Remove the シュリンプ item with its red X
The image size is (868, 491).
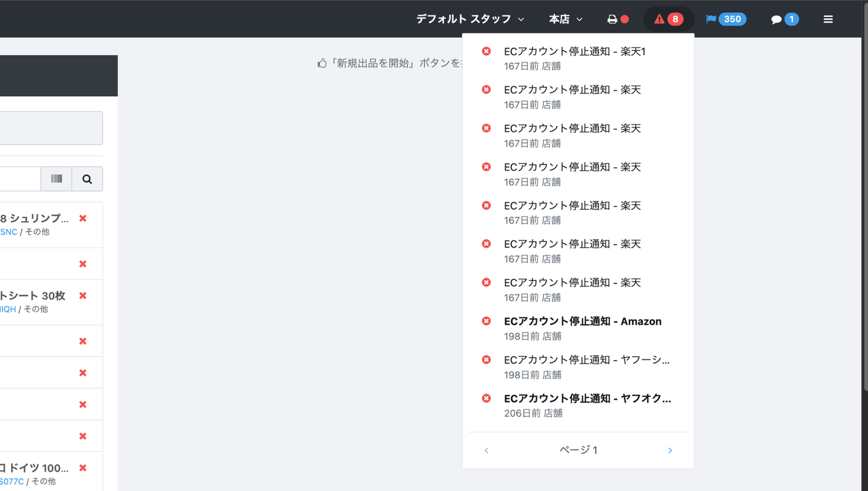82,219
